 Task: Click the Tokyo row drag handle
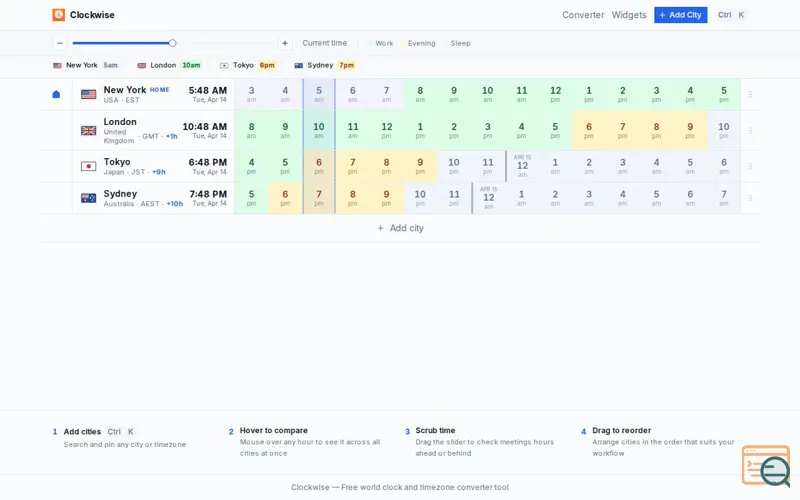(x=750, y=166)
